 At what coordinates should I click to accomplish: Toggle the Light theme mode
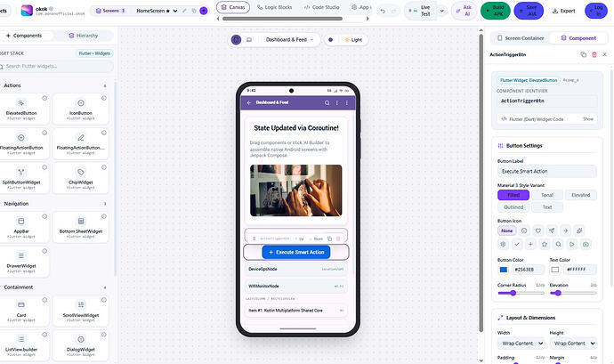click(x=353, y=39)
